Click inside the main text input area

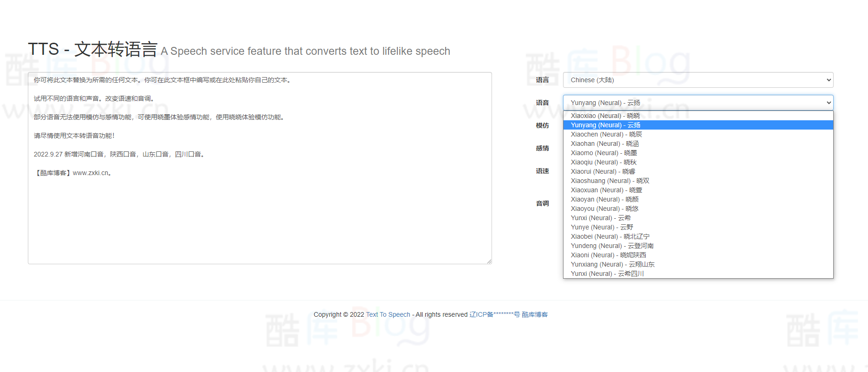pos(259,214)
